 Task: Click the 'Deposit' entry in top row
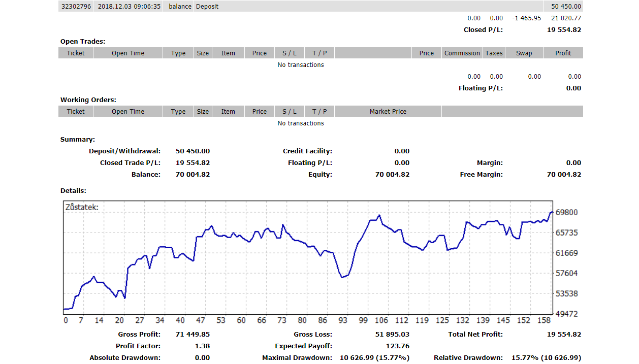click(207, 6)
